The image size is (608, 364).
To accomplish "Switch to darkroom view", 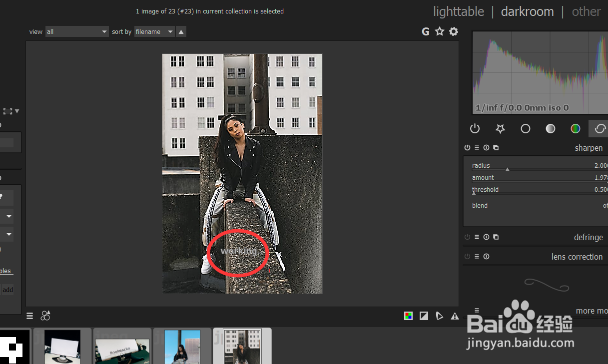I will (x=527, y=11).
